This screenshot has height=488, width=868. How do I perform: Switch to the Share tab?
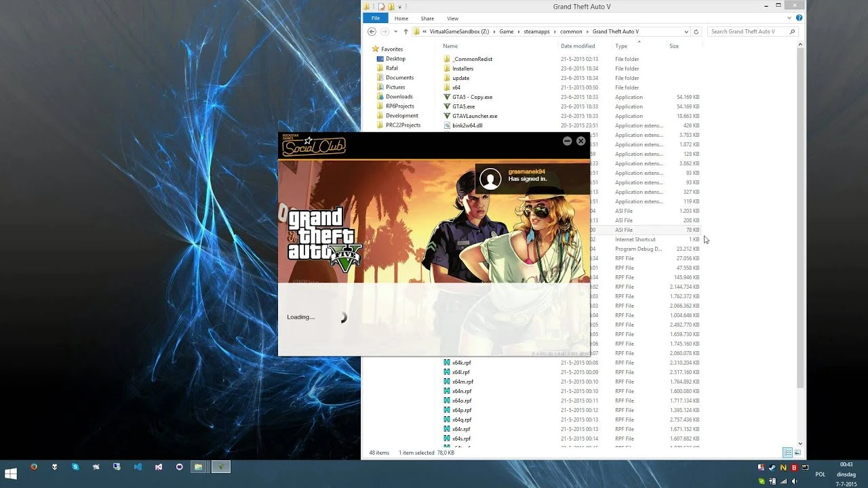[427, 18]
